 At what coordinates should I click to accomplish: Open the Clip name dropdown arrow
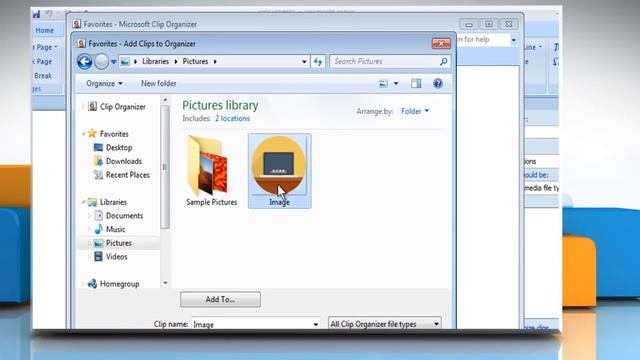click(x=316, y=324)
